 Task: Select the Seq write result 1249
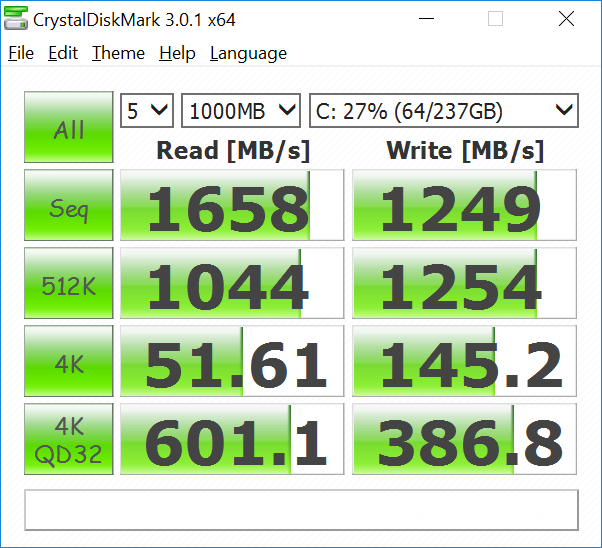465,205
